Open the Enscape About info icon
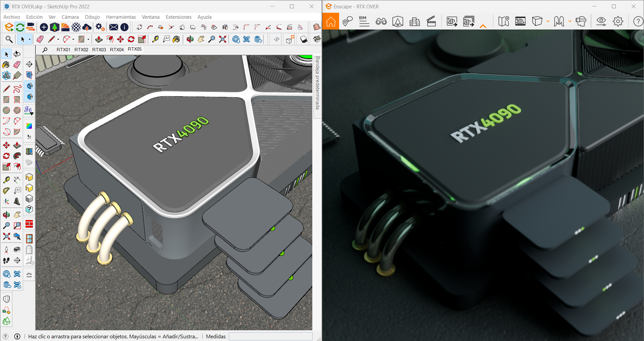644x341 pixels. [124, 27]
